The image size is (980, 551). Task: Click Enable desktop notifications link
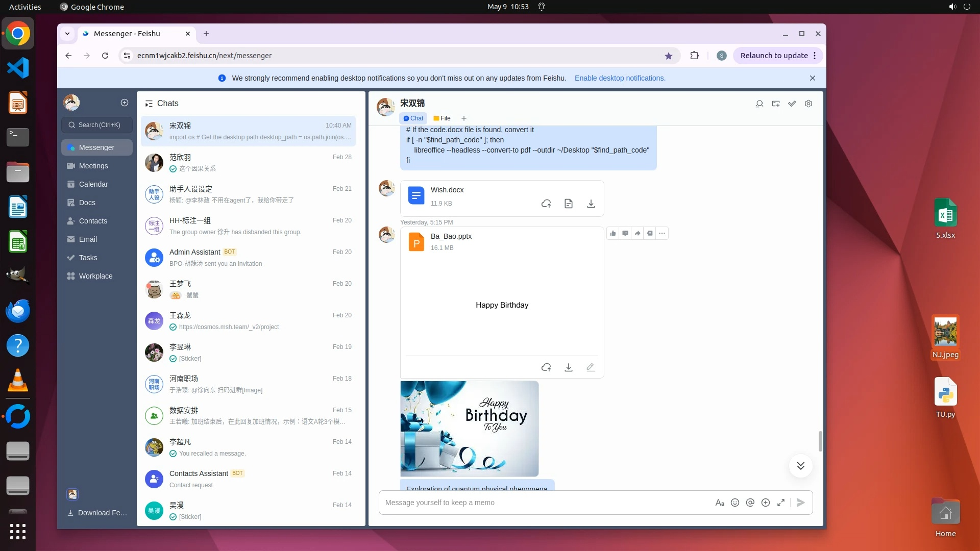coord(620,78)
